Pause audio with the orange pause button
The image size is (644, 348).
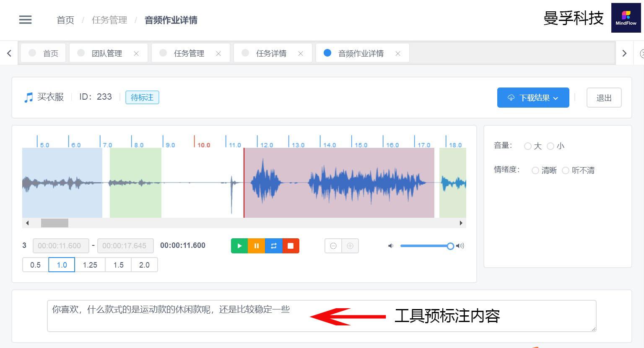[257, 246]
